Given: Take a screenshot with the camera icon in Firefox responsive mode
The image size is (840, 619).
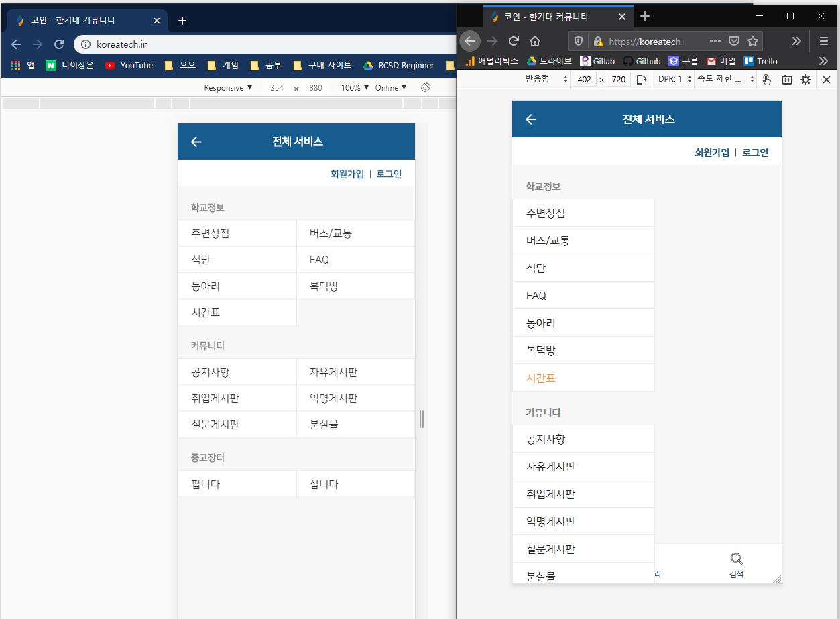Looking at the screenshot, I should click(x=786, y=79).
